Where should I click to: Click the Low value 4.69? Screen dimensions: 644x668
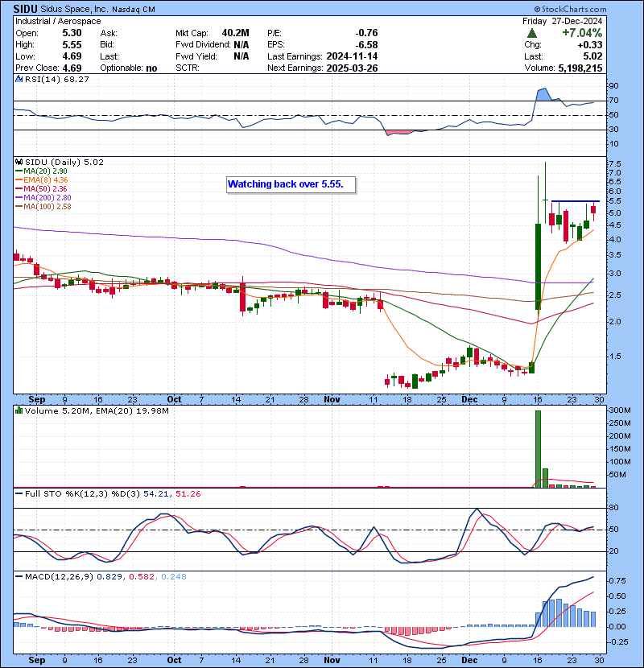pos(72,56)
